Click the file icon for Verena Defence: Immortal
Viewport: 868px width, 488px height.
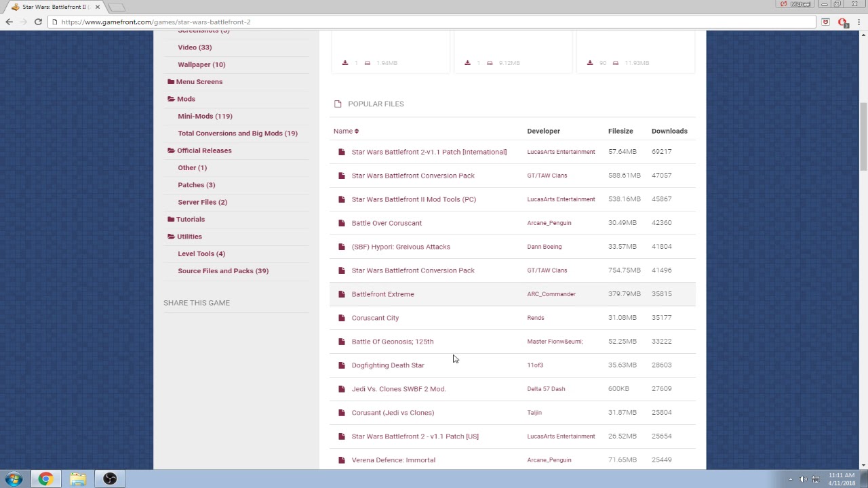[342, 460]
